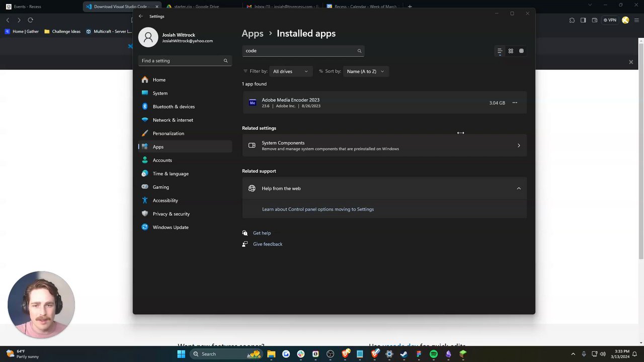
Task: Open Josiah Wittrock's account profile picture
Action: tap(148, 37)
